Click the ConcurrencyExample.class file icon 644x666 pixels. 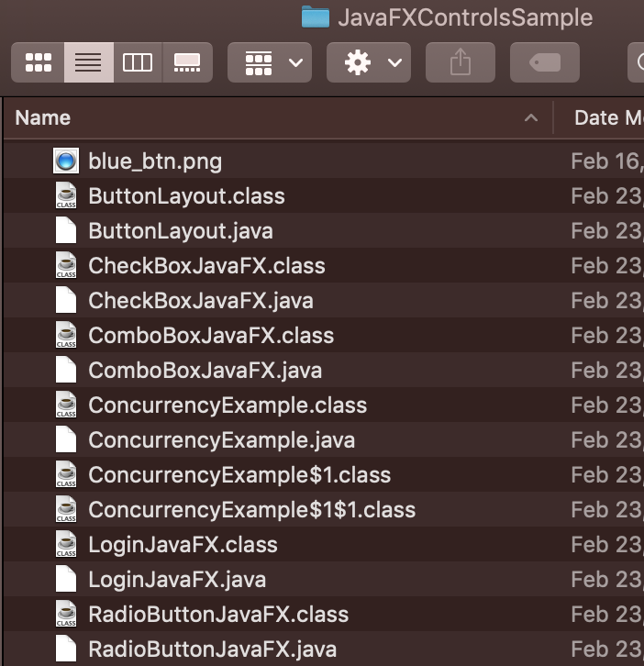pyautogui.click(x=66, y=405)
